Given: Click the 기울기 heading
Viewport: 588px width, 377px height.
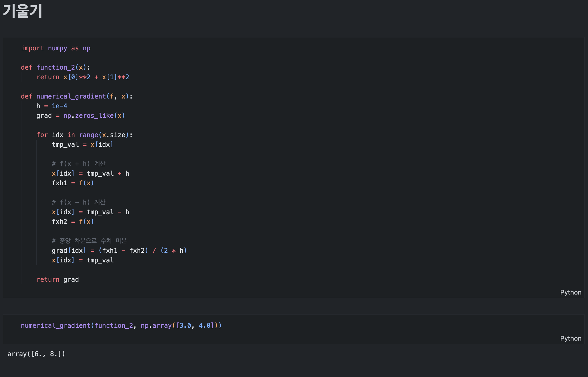Looking at the screenshot, I should (22, 11).
